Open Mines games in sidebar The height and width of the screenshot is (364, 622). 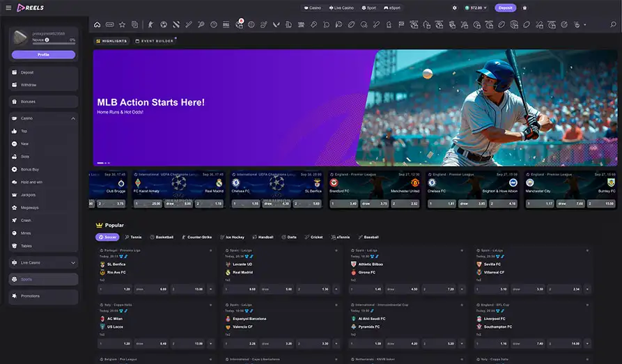[x=44, y=233]
